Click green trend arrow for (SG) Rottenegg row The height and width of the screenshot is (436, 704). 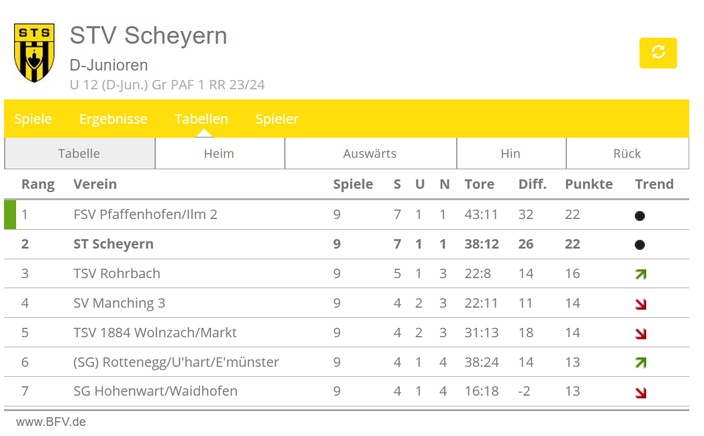click(641, 362)
